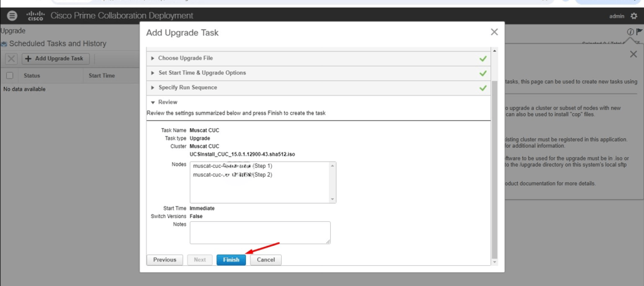644x286 pixels.
Task: Click the flag alerts icon
Action: pyautogui.click(x=639, y=31)
